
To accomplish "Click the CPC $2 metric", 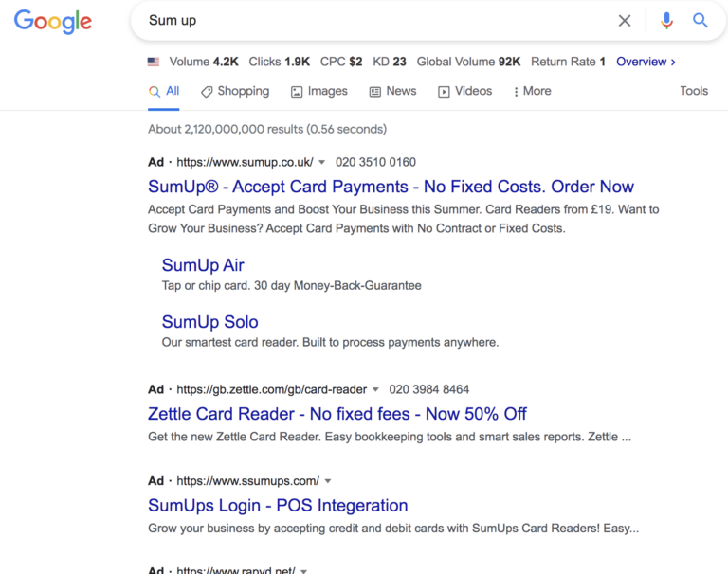I will coord(341,62).
